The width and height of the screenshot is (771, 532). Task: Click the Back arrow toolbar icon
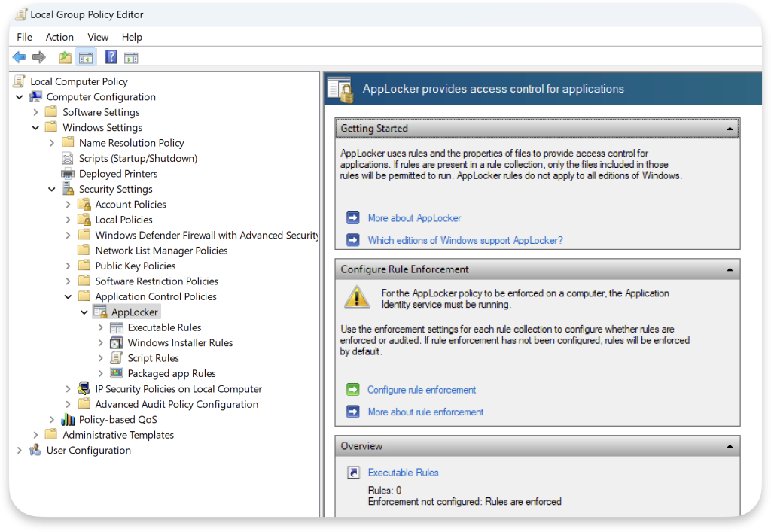(x=19, y=57)
